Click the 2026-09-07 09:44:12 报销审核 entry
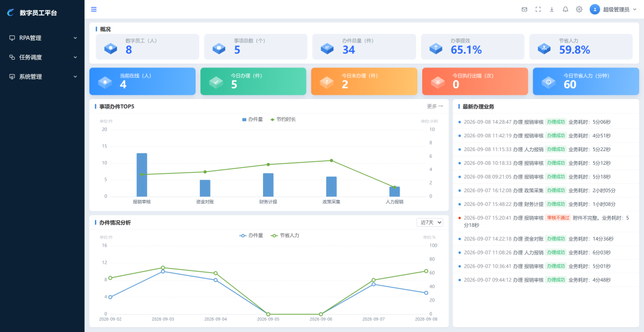This screenshot has width=644, height=332. tap(546, 280)
